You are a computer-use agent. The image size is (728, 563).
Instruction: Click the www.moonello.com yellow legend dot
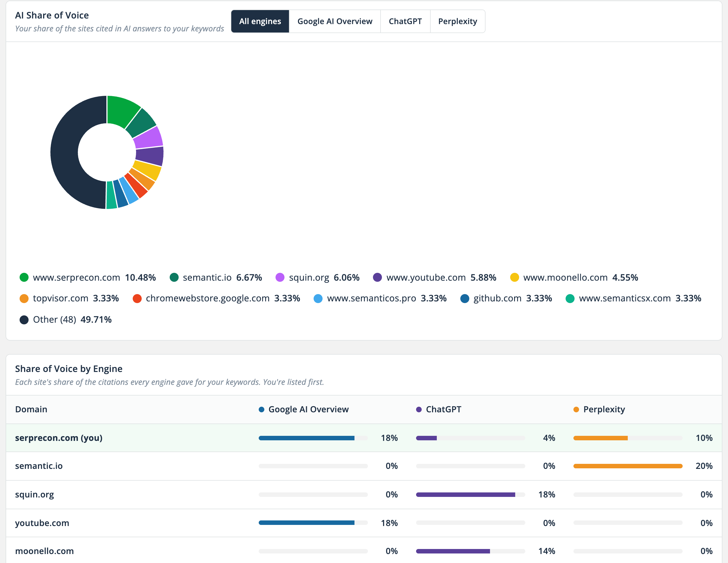(514, 278)
